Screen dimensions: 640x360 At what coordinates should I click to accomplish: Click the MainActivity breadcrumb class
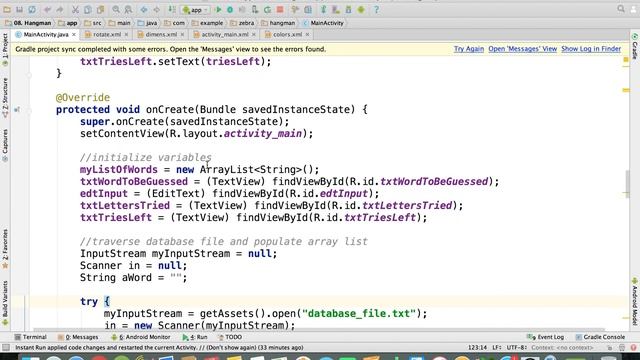pos(323,23)
